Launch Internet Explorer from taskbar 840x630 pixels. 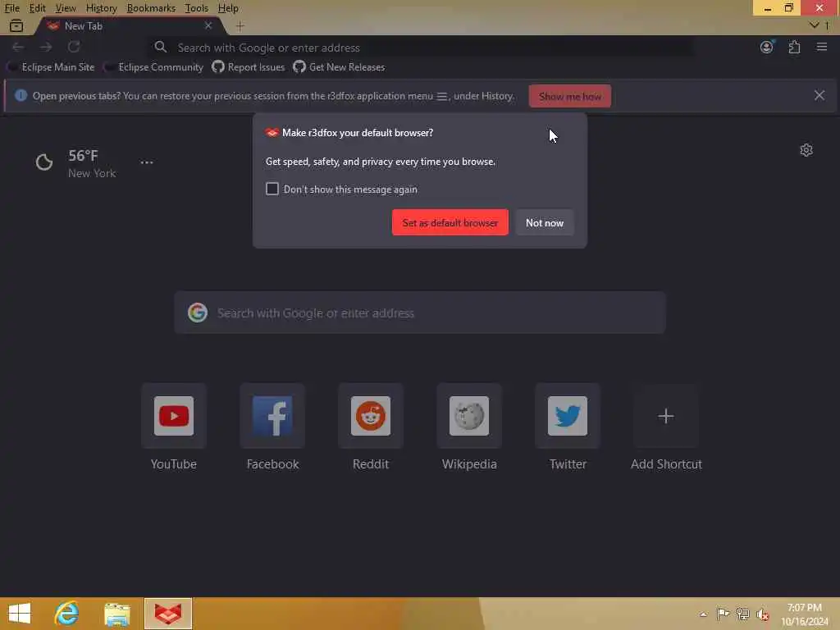tap(67, 614)
